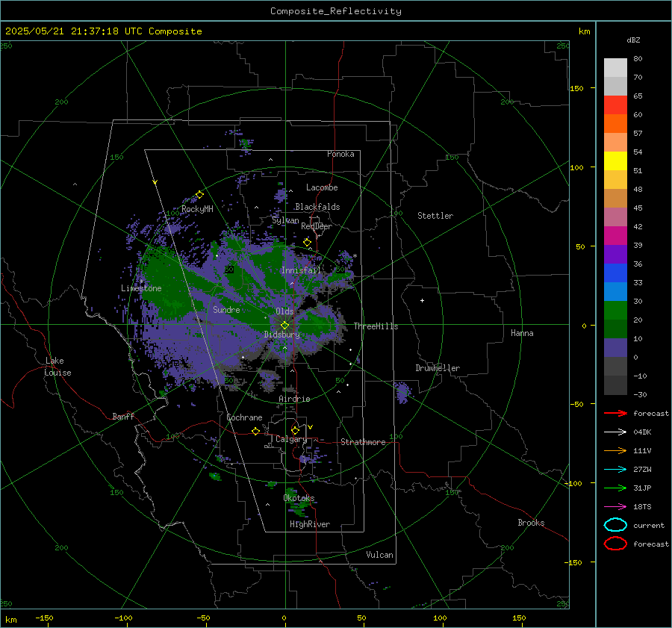Click the red forecast ellipse icon
Image resolution: width=672 pixels, height=628 pixels.
(615, 544)
